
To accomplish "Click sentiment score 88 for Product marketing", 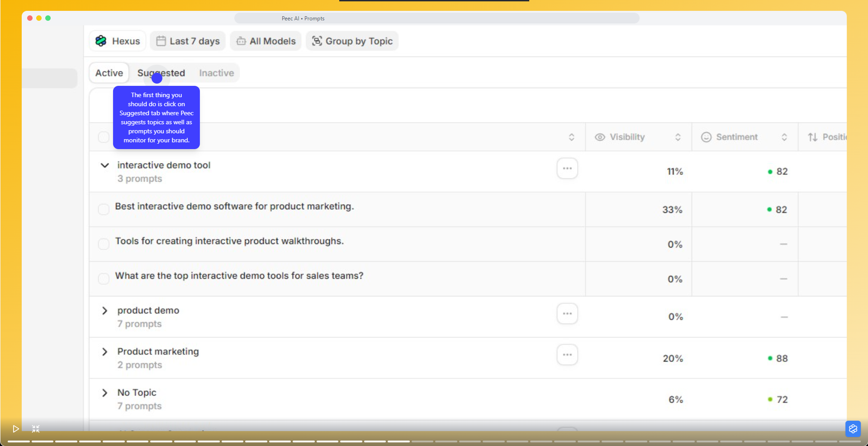I will 782,359.
